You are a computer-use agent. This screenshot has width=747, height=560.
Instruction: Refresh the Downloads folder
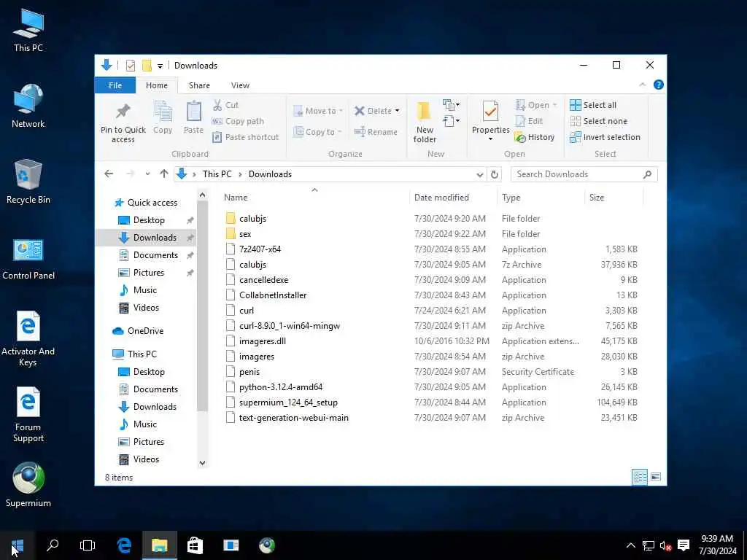point(495,175)
